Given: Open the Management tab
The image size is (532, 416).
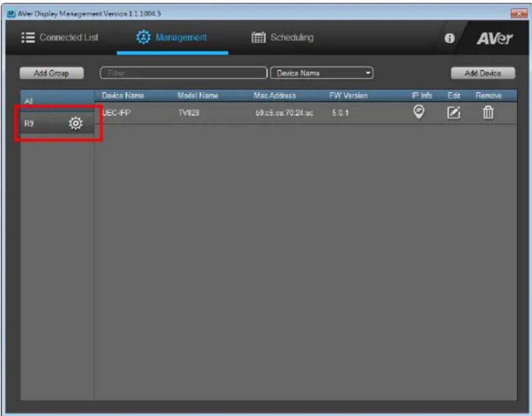Looking at the screenshot, I should coord(172,37).
